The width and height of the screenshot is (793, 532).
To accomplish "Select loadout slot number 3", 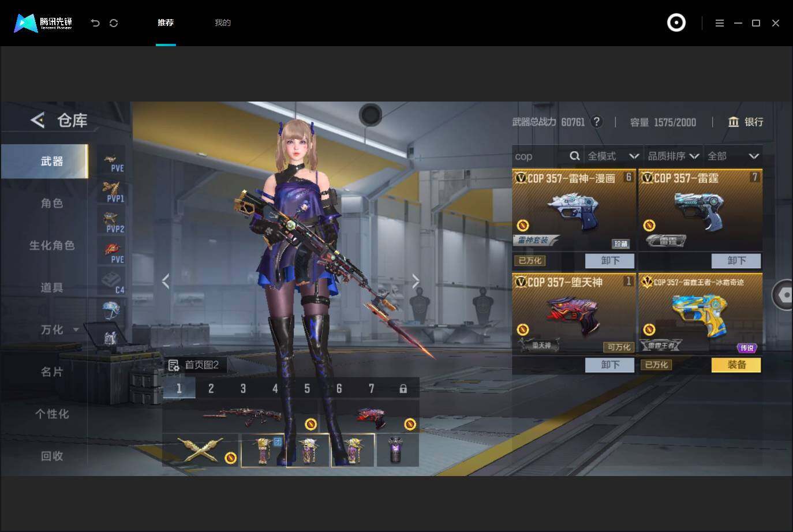I will (x=243, y=388).
